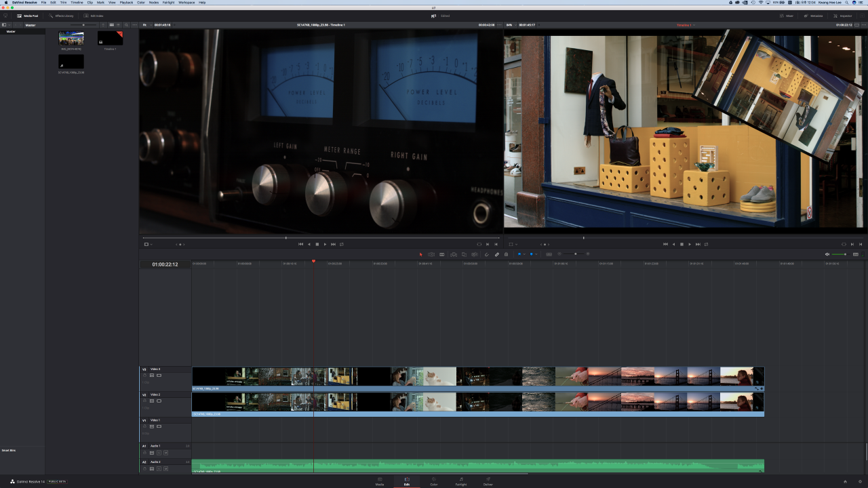Click the Position Lock padlock icon
The width and height of the screenshot is (868, 488).
point(506,254)
